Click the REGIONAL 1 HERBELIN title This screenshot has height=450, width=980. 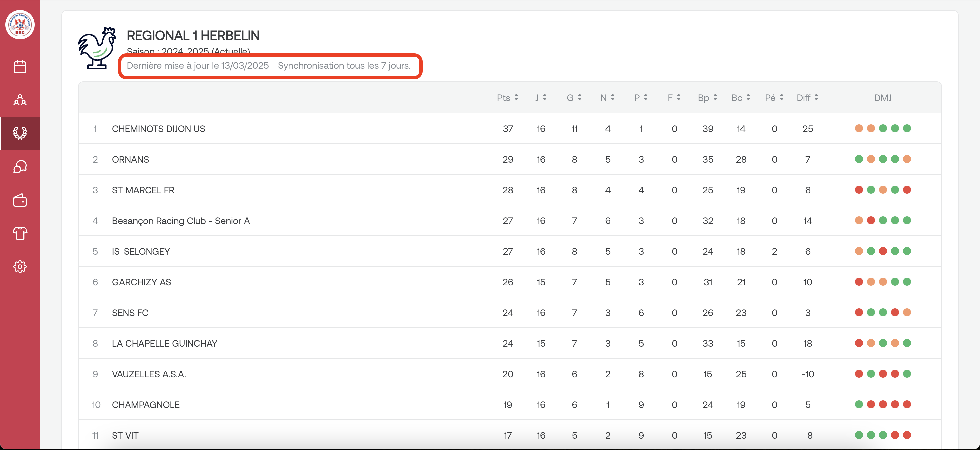193,36
